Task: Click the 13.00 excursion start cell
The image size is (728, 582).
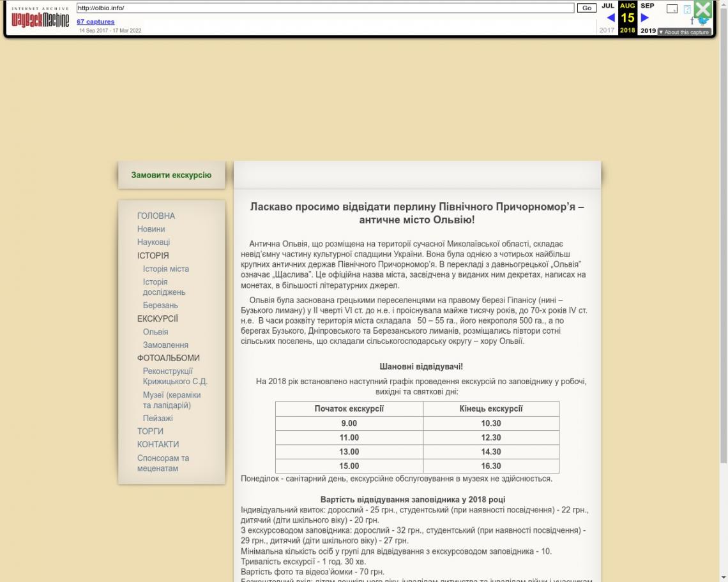Action: click(349, 452)
